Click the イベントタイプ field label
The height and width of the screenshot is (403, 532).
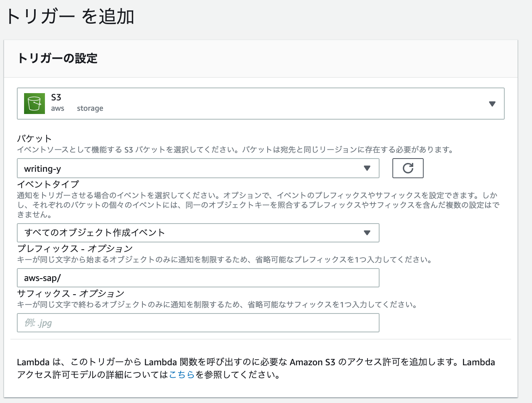(x=48, y=184)
